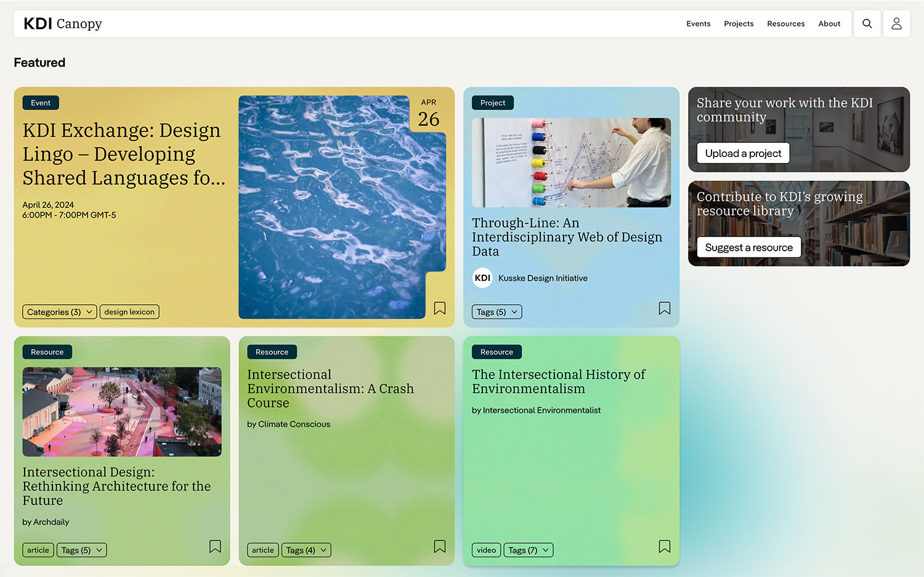Expand Tags (5) on Through-Line project

pyautogui.click(x=496, y=312)
